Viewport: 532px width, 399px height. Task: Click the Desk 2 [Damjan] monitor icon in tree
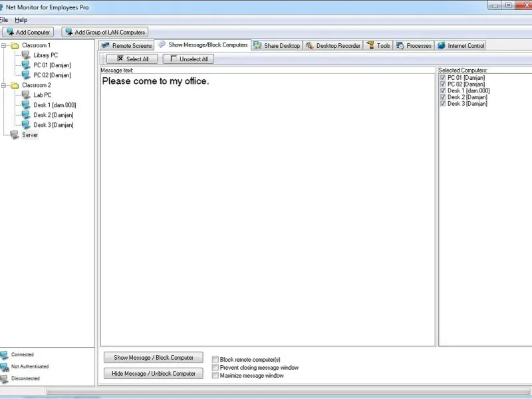(26, 115)
